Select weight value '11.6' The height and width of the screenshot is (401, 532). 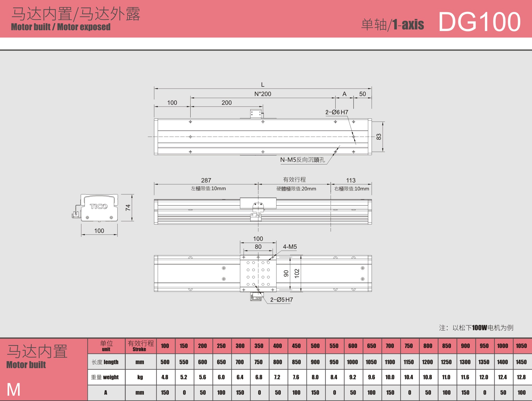tap(465, 377)
